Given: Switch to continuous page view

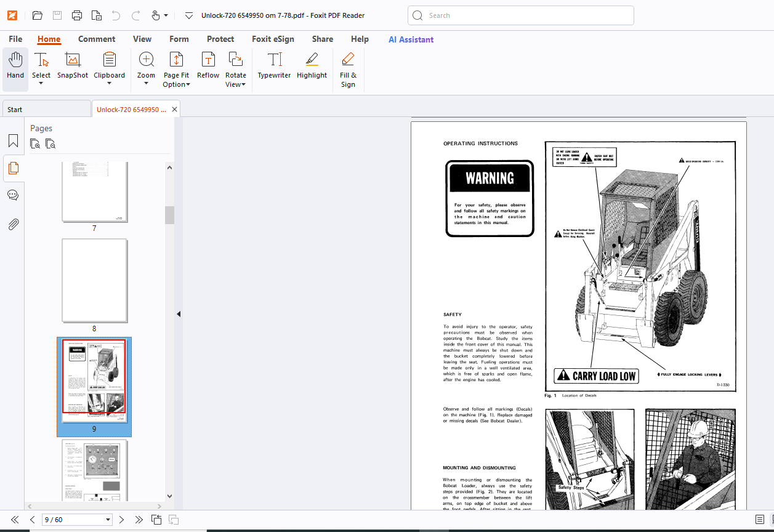Looking at the screenshot, I should click(x=760, y=520).
